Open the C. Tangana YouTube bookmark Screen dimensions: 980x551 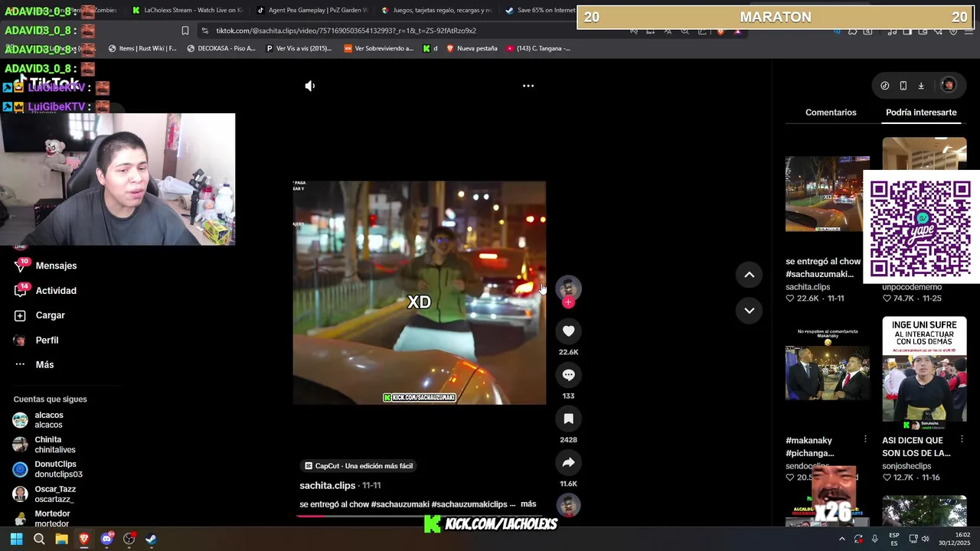pos(537,48)
